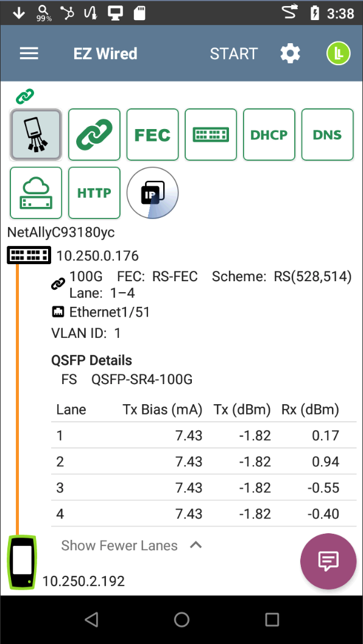Image resolution: width=363 pixels, height=644 pixels.
Task: Open the DNS test card
Action: (x=327, y=135)
